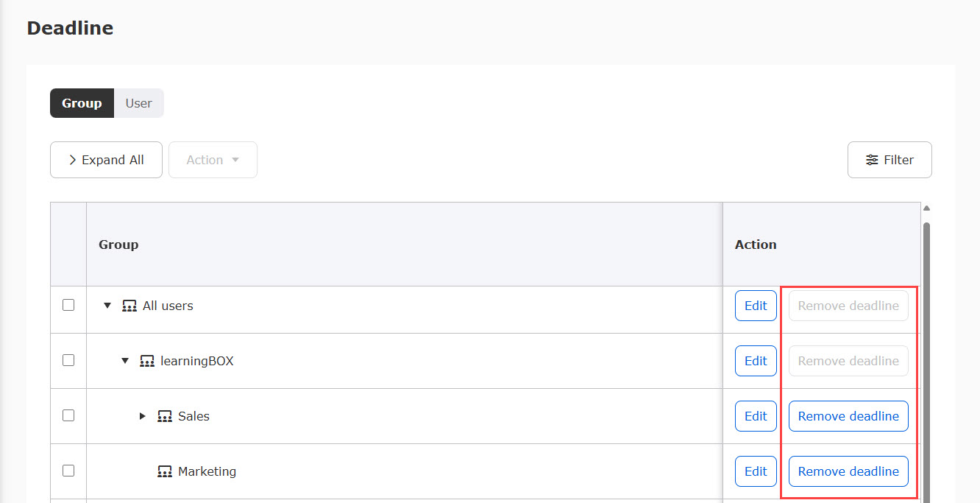Collapse the learningBOX group arrow
The height and width of the screenshot is (503, 980).
(x=125, y=361)
